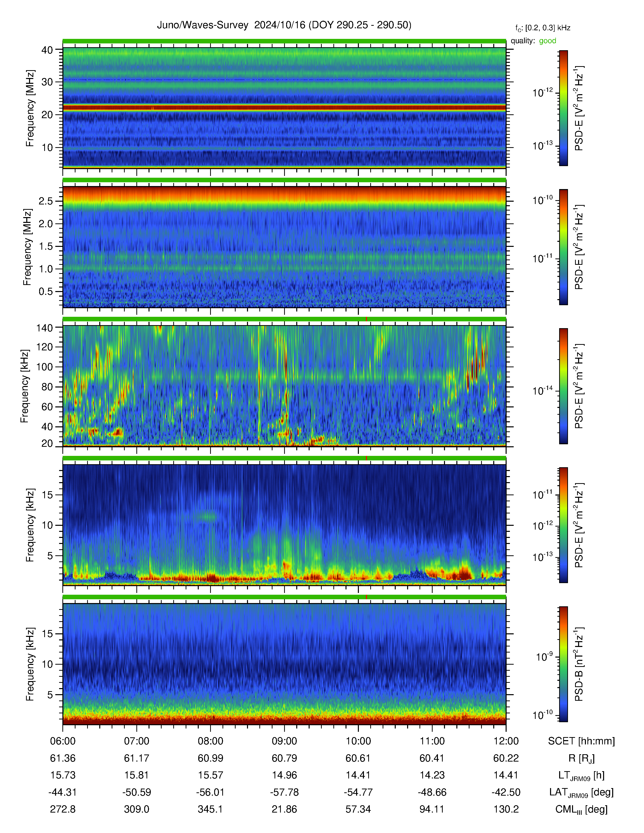Click the 12:00 SCET time label
Viewport: 644px width, 833px height.
(506, 741)
